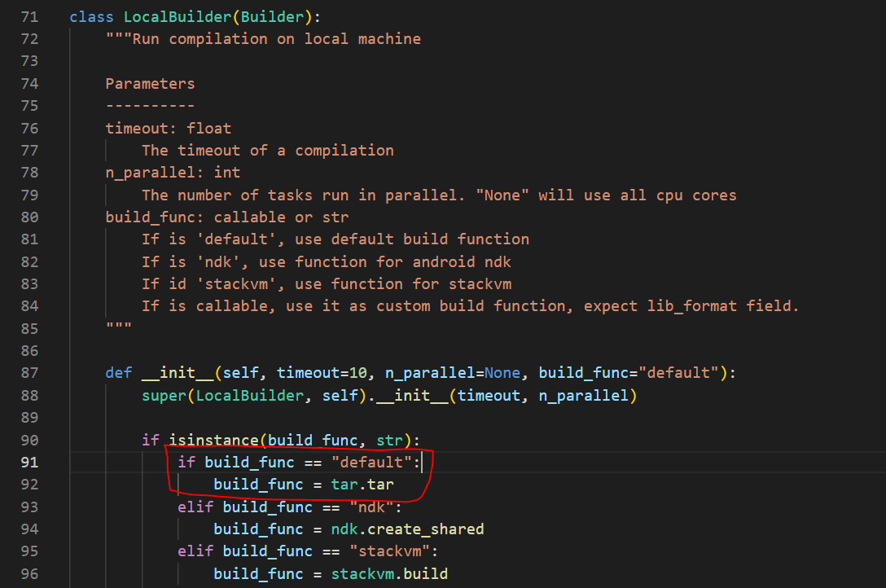Click the class keyword on line 71
Screen dimensions: 886x588
tap(91, 17)
